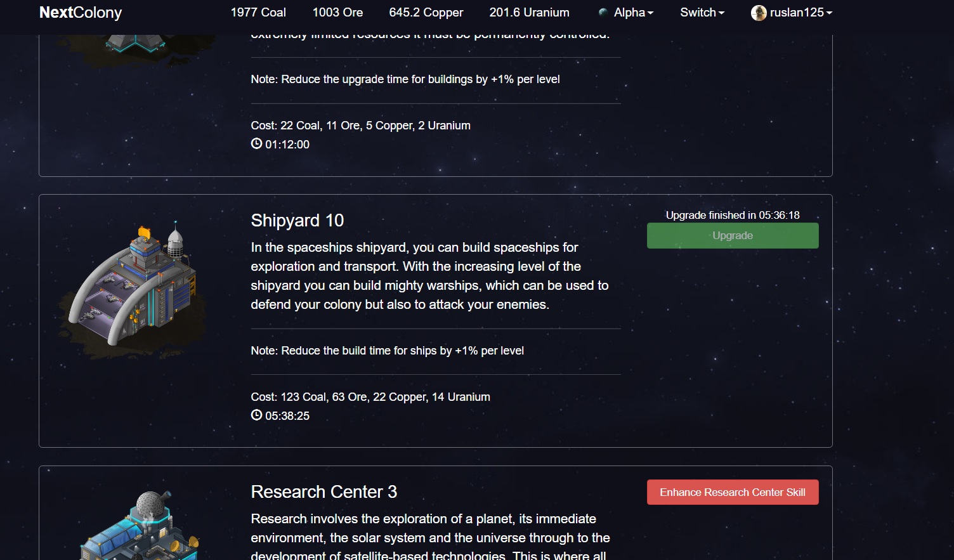Select the 1003 Ore resource counter
Viewport: 954px width, 560px height.
click(337, 13)
